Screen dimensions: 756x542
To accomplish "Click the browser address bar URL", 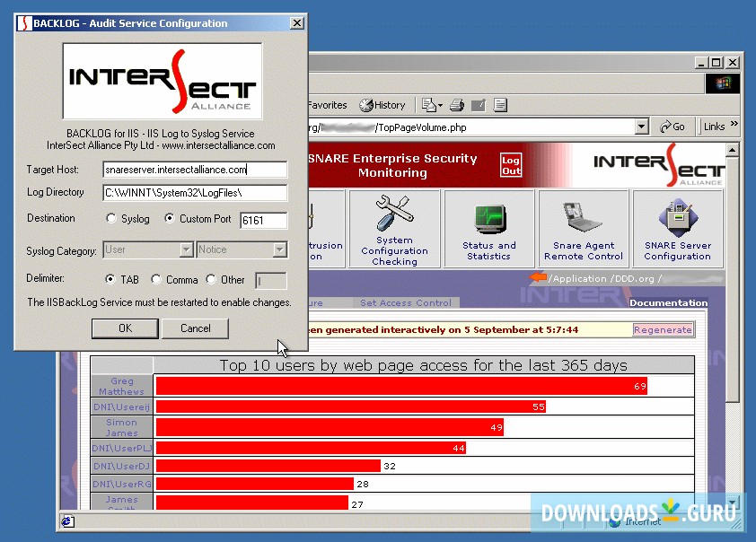I will coord(470,127).
